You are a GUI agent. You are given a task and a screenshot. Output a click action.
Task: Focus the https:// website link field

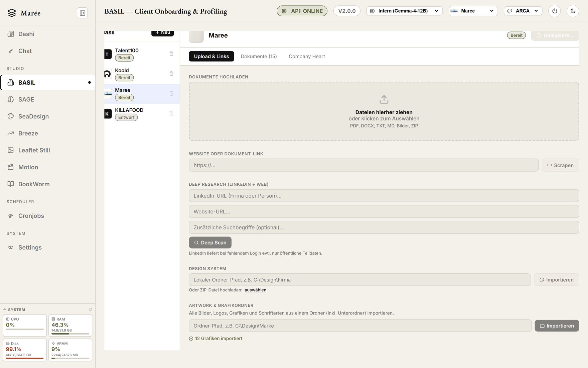coord(363,165)
